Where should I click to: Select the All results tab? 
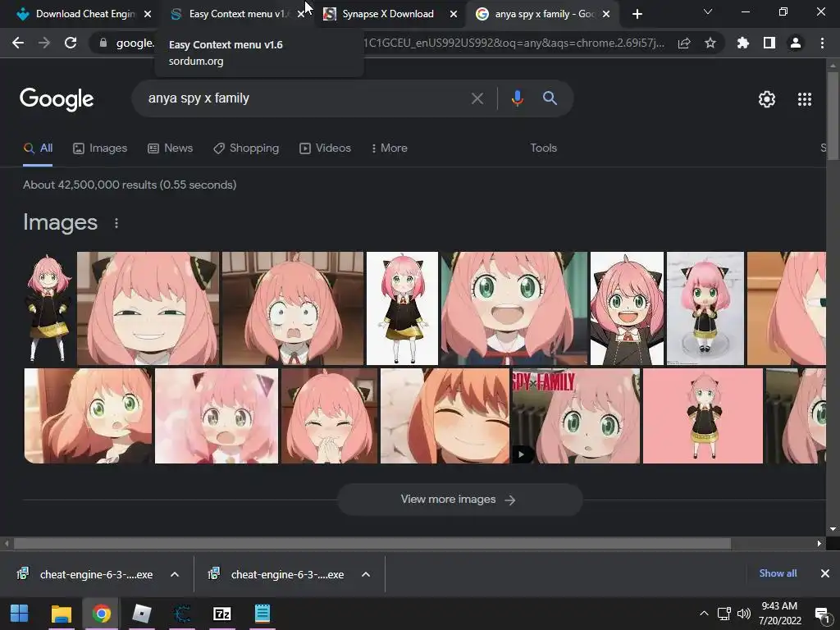click(x=38, y=148)
